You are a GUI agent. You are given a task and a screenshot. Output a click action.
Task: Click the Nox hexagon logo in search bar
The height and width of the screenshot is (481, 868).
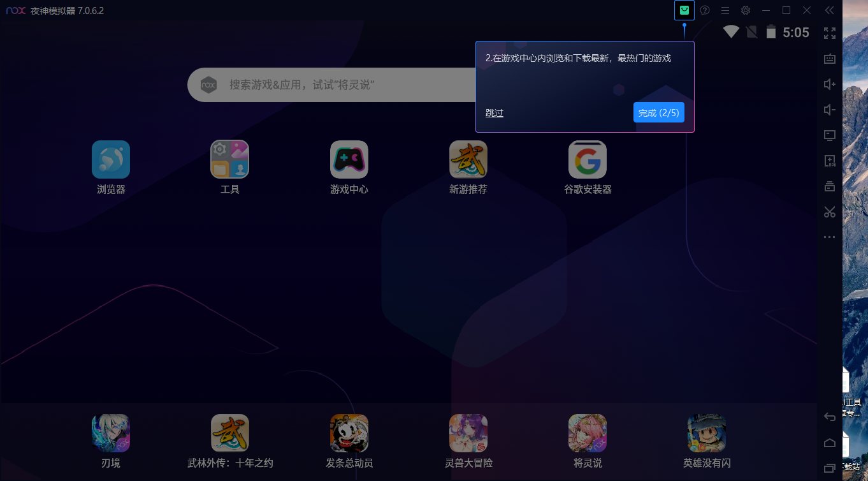208,84
